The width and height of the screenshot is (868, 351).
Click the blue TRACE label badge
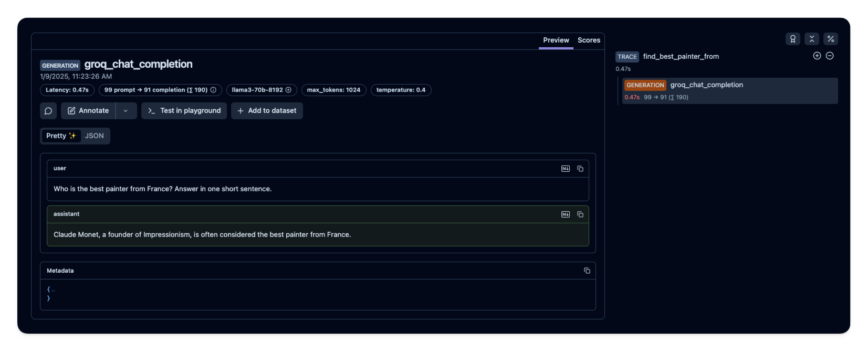pyautogui.click(x=627, y=57)
